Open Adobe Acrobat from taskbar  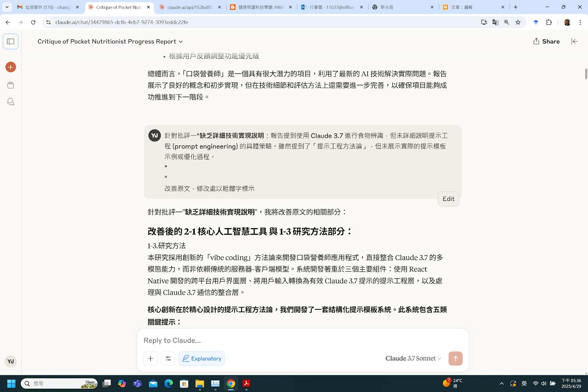[x=246, y=384]
